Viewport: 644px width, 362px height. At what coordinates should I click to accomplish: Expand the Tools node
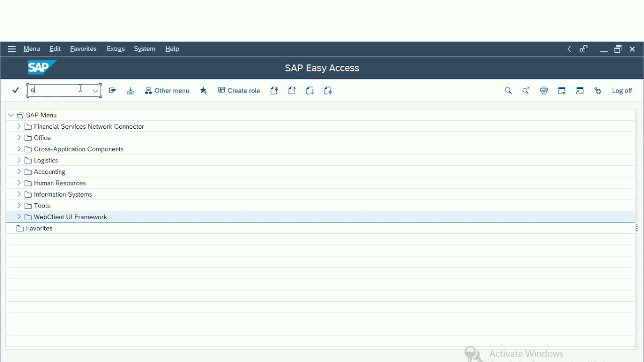pyautogui.click(x=19, y=206)
